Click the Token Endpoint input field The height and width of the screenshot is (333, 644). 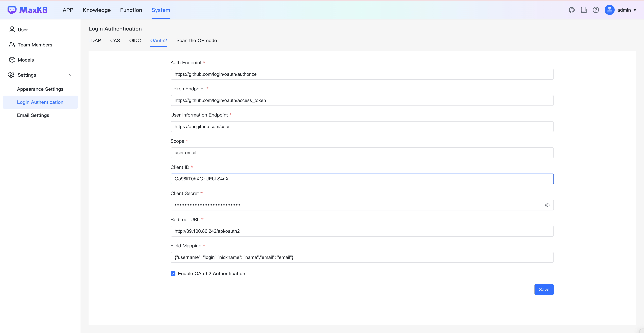(362, 100)
